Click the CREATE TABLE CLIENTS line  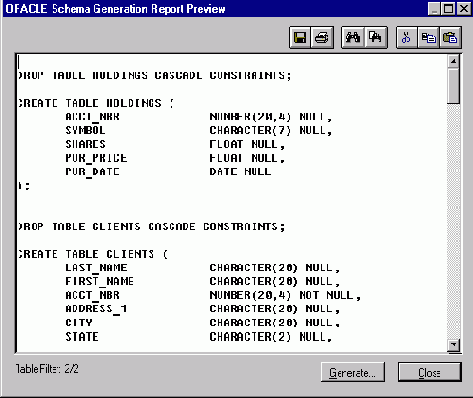point(93,254)
